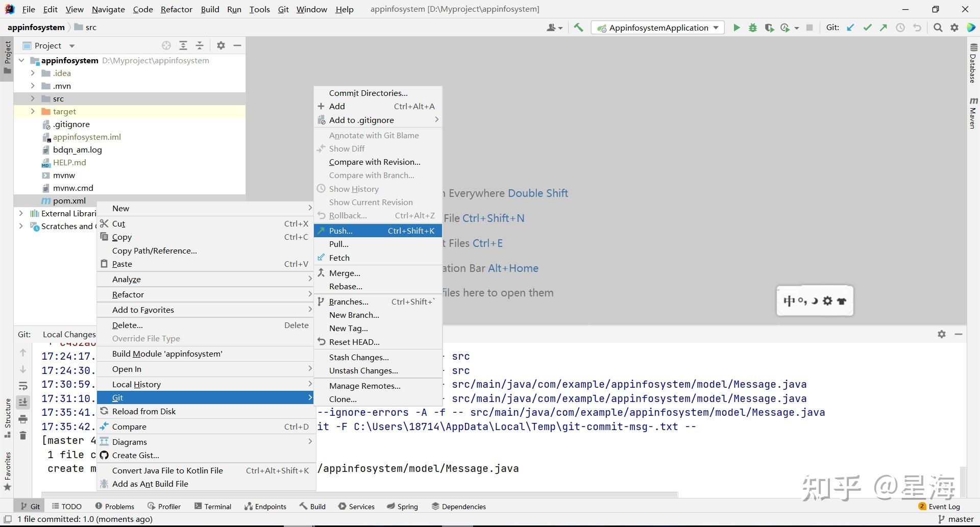Open Local Changes tab in Git panel

69,334
